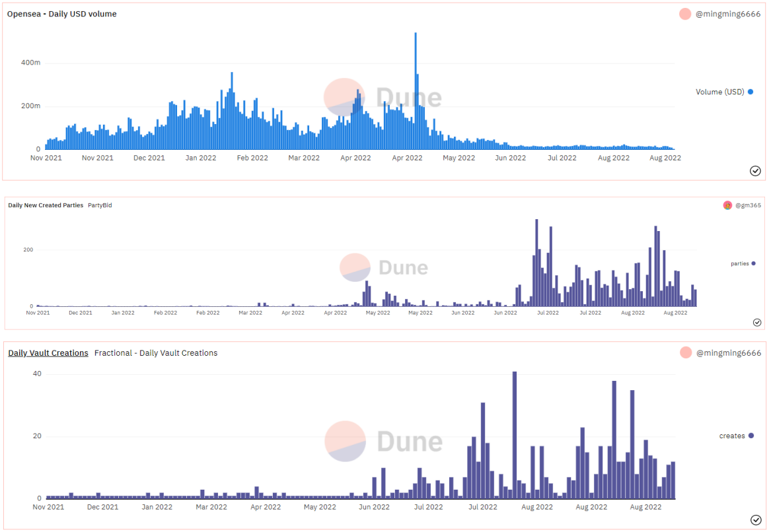The image size is (769, 532).
Task: Open the underlined Daily Vault Creations link
Action: [48, 353]
